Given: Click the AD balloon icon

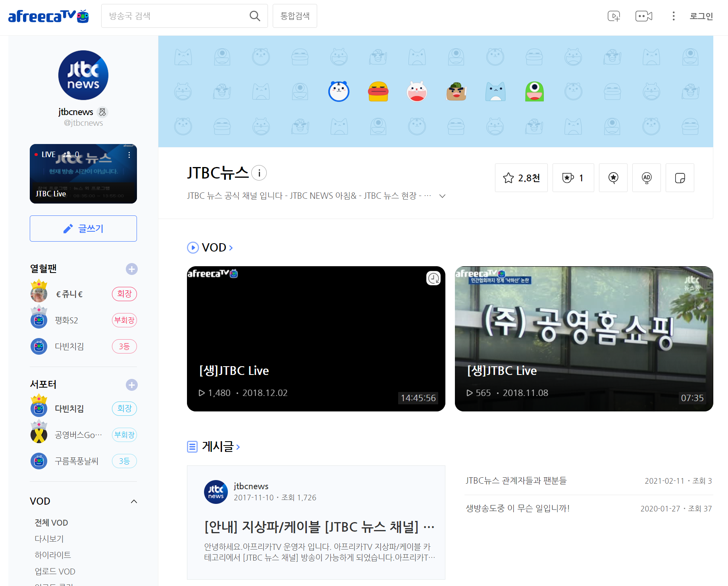Looking at the screenshot, I should click(x=647, y=178).
